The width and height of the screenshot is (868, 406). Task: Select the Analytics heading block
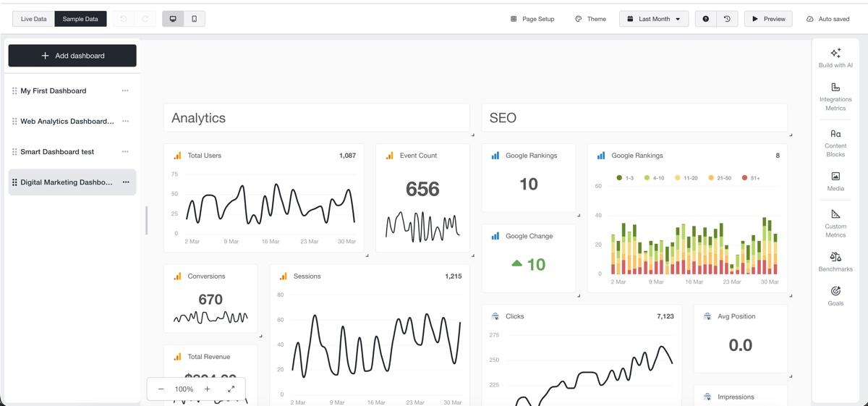(x=317, y=118)
